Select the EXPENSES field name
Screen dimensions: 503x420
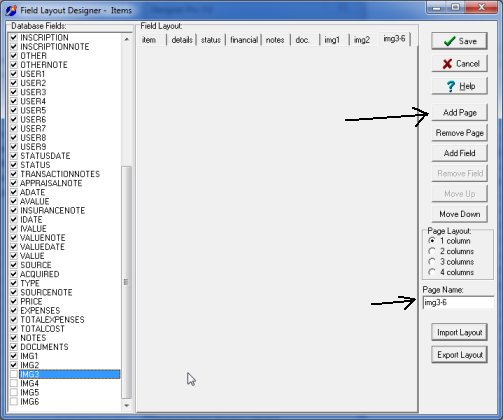pos(40,310)
